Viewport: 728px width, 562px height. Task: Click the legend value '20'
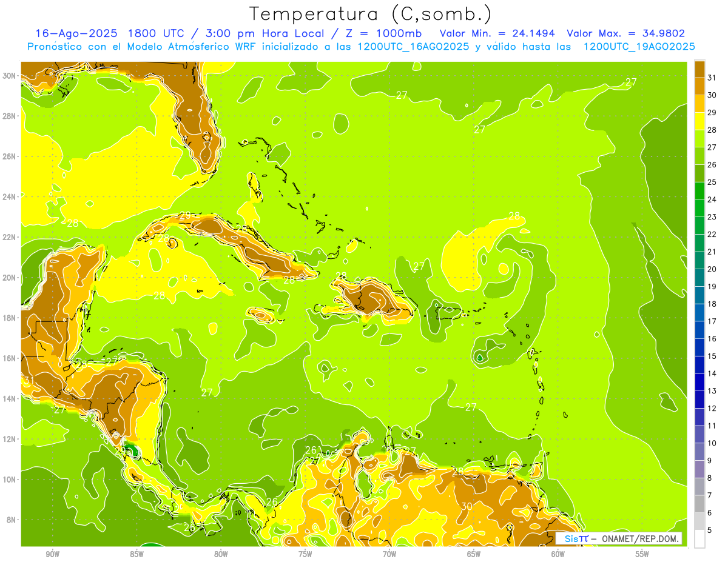[712, 269]
